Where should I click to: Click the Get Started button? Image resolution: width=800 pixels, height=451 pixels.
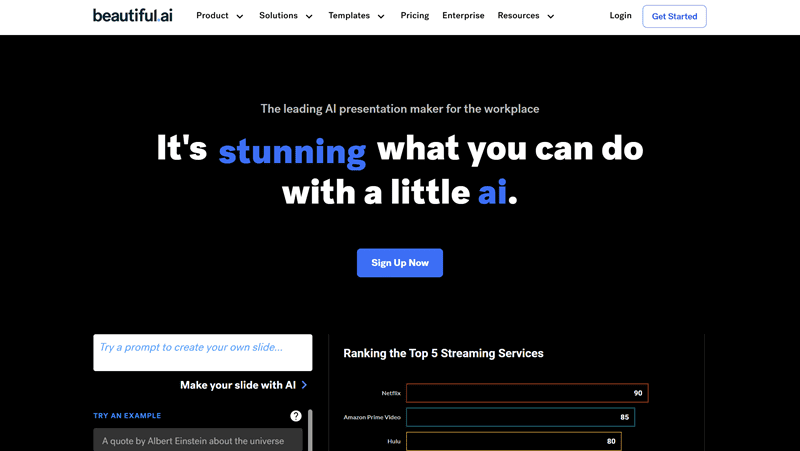pos(674,16)
